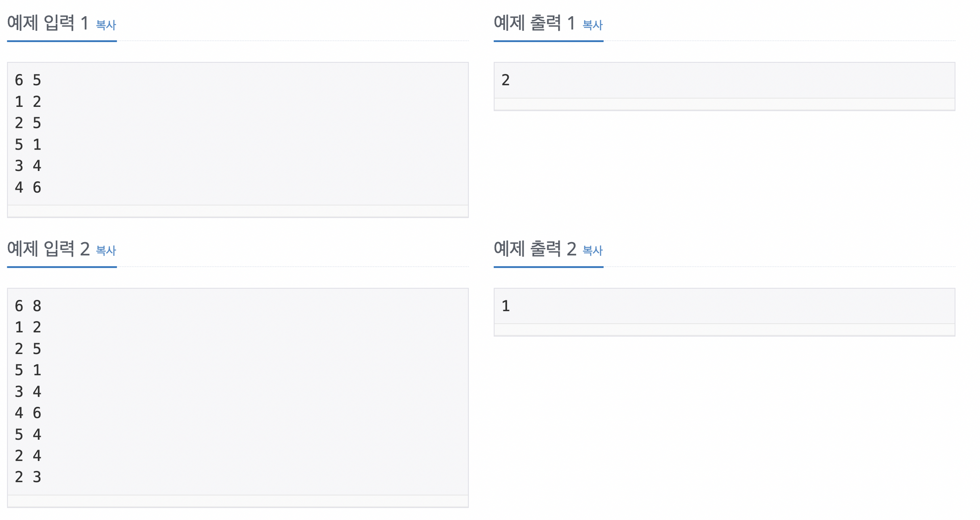
Task: Click the first line "6 5" in 예제 입력 1
Action: (28, 80)
